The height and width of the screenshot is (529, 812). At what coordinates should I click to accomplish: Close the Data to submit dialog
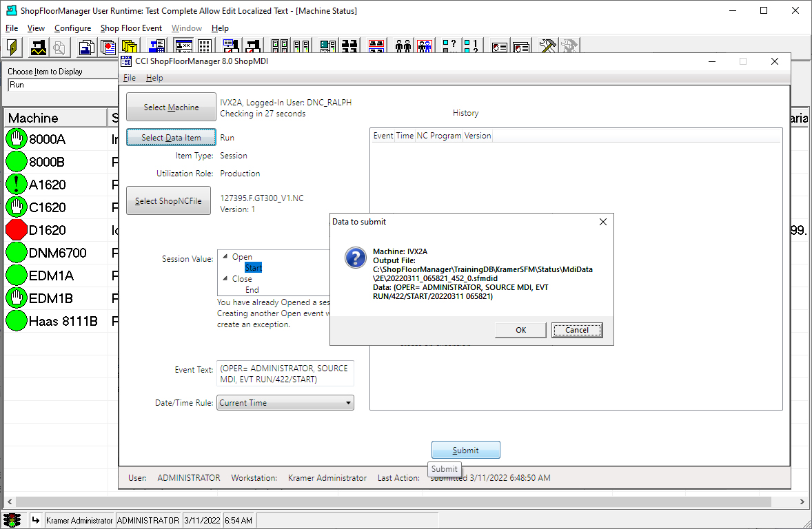coord(602,222)
